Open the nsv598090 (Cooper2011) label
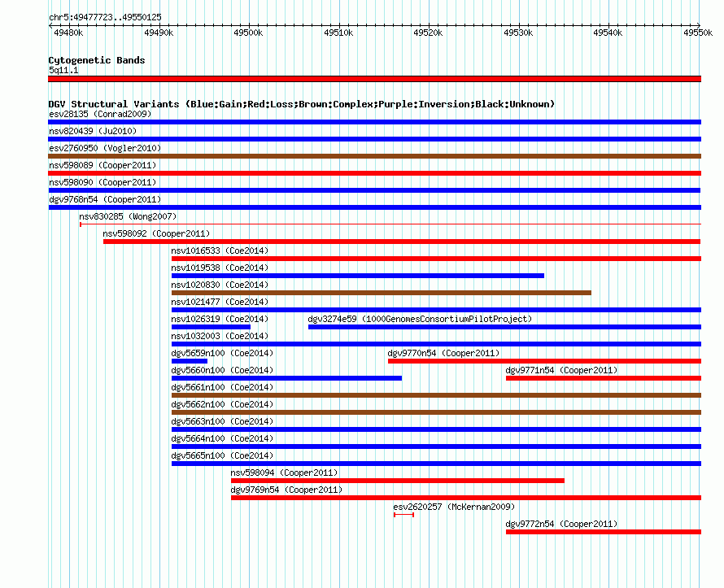Viewport: 724px width, 588px height. [102, 182]
